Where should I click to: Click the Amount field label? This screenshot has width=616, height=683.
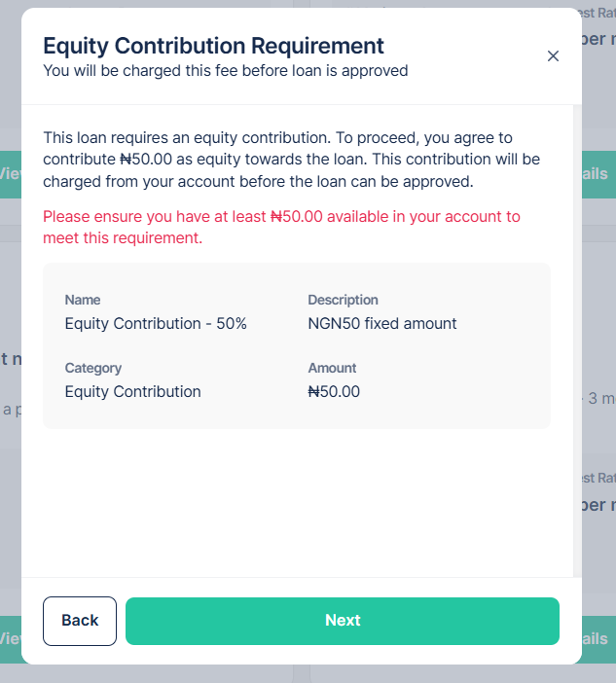(x=332, y=368)
